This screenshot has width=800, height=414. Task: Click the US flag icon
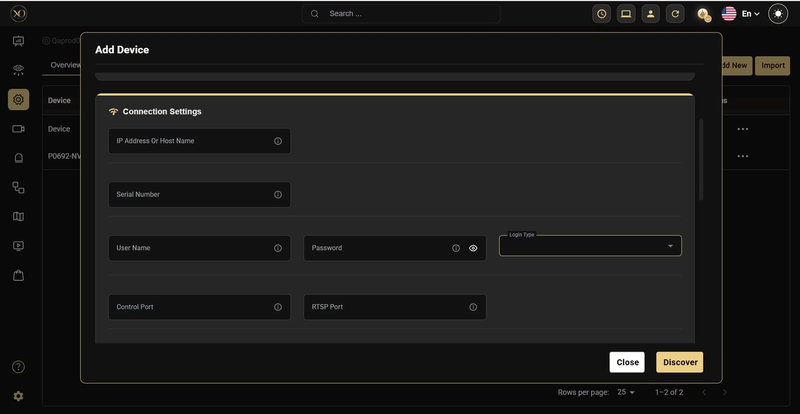click(729, 14)
